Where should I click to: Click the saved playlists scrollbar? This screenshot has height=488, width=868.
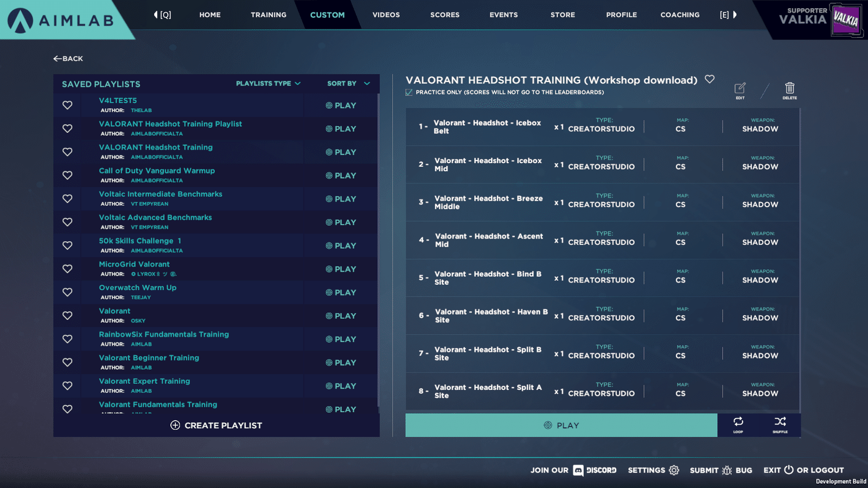pos(378,249)
